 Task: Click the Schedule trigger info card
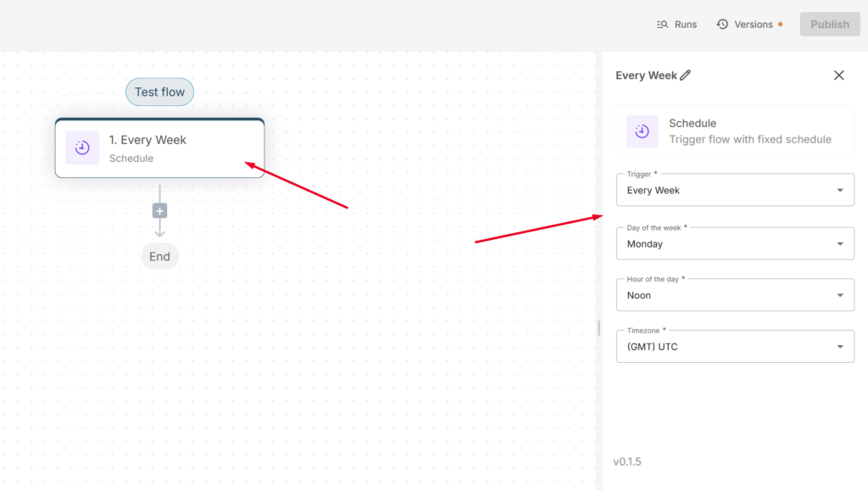735,131
